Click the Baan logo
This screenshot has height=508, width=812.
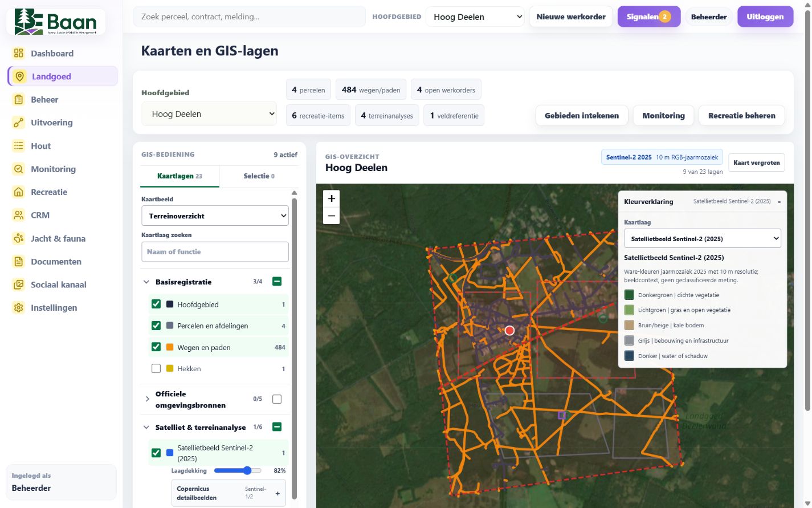[56, 22]
